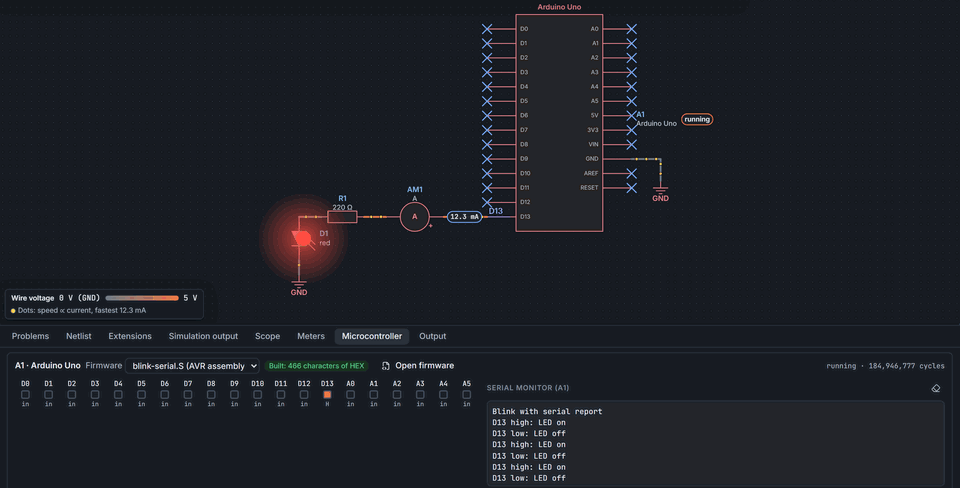Select the Microcontroller tab
Screen dimensions: 960x488
pyautogui.click(x=372, y=336)
